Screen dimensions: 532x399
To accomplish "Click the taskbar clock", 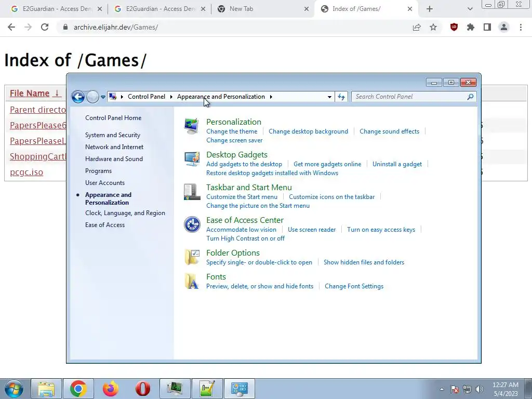I will 506,389.
